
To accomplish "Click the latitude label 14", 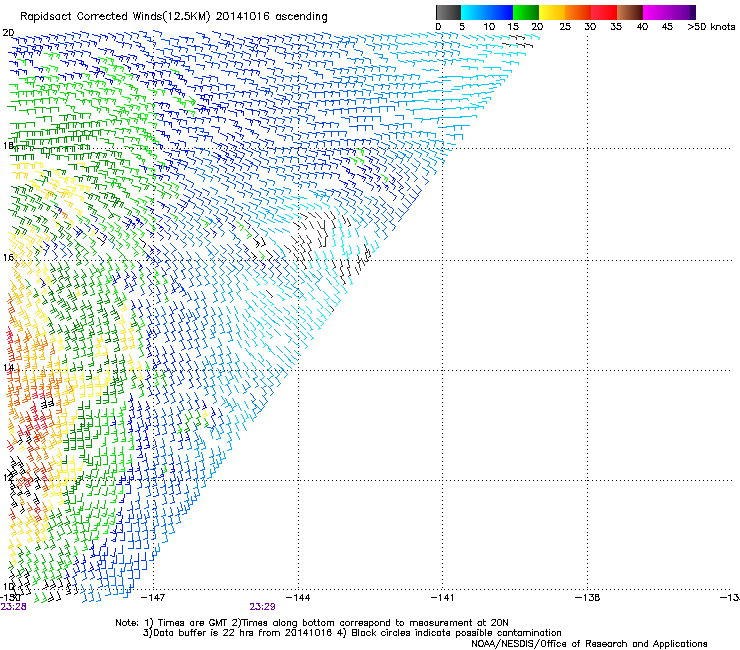I will pos(8,367).
